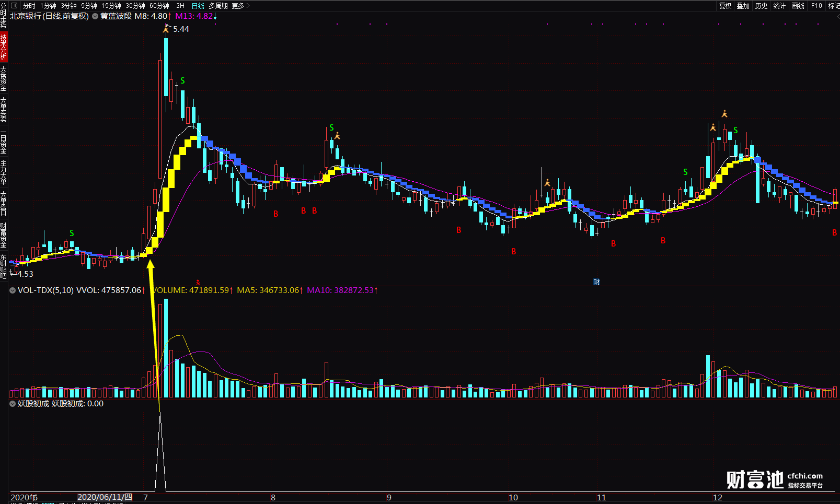The width and height of the screenshot is (840, 504).
Task: Select the 1分钟 period
Action: [x=48, y=6]
